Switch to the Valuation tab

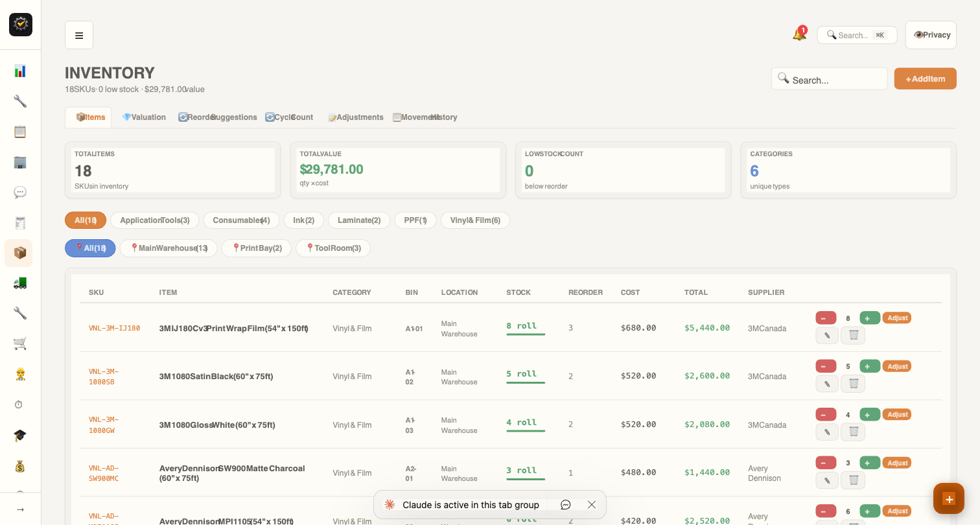[x=143, y=117]
